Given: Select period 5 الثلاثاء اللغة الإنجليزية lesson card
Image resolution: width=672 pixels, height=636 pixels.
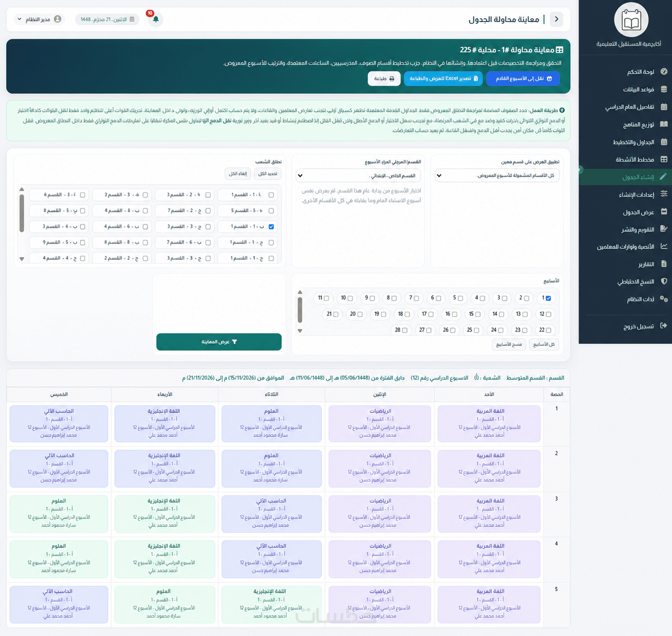Looking at the screenshot, I should coord(271,604).
